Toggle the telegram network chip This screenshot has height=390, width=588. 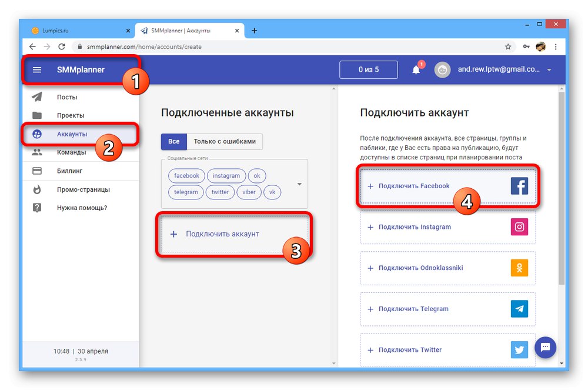click(186, 192)
